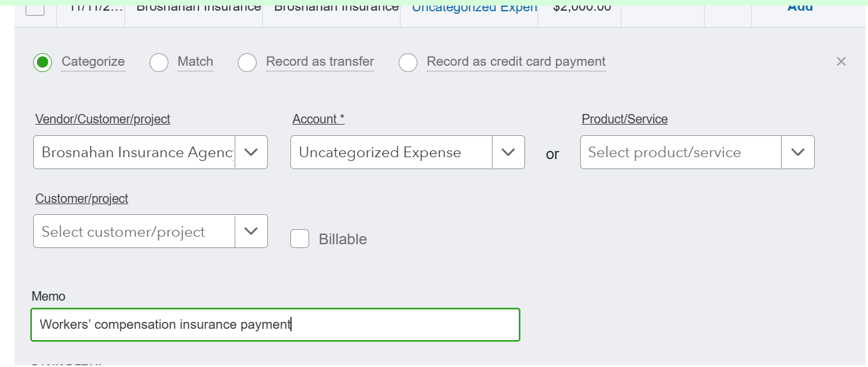Open the Vendor/Customer dropdown arrow
Screen dimensions: 868x367
pyautogui.click(x=251, y=152)
